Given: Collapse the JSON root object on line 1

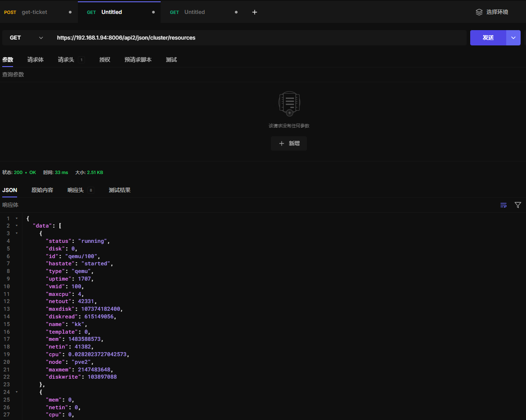Looking at the screenshot, I should tap(17, 219).
